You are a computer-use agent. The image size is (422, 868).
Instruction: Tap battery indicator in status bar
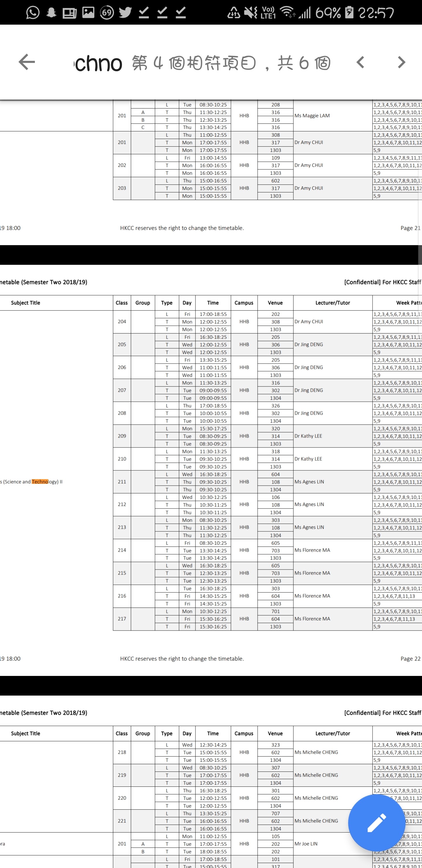349,13
